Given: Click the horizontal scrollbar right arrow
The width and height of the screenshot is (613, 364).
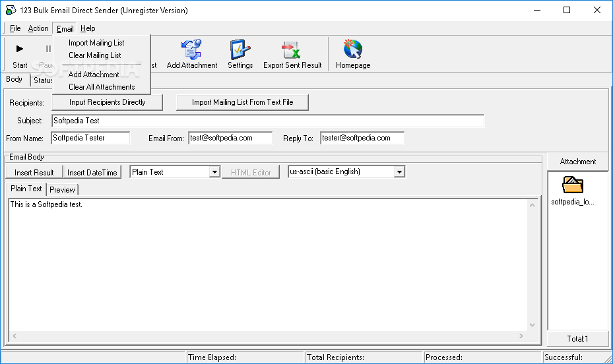Looking at the screenshot, I should coord(521,336).
